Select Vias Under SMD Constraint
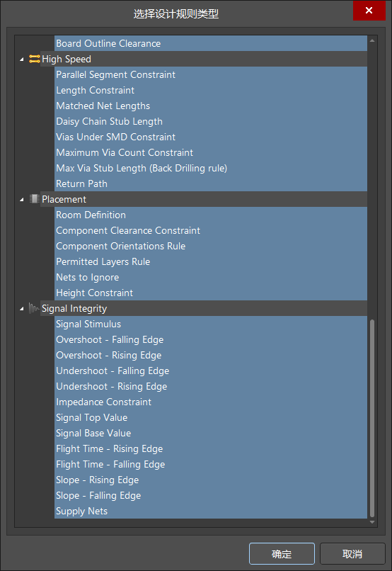392x571 pixels. [211, 137]
